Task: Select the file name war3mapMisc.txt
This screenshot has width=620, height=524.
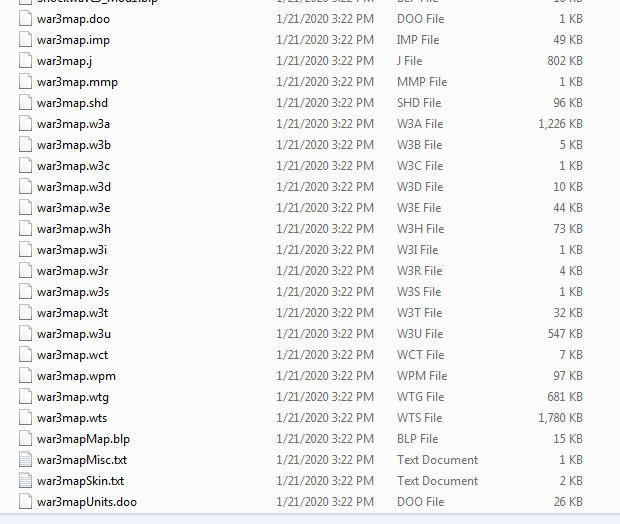Action: coord(82,460)
